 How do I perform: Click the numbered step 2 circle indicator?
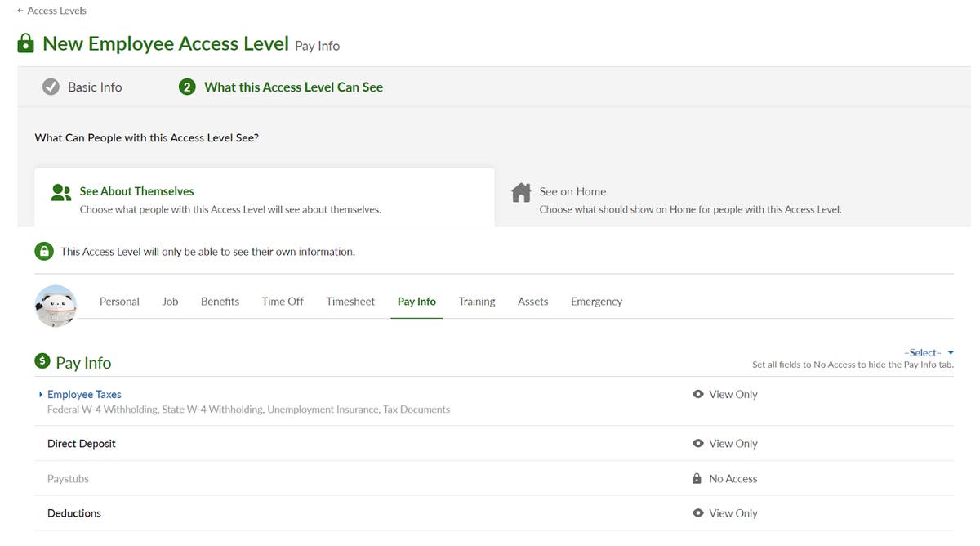click(x=187, y=86)
